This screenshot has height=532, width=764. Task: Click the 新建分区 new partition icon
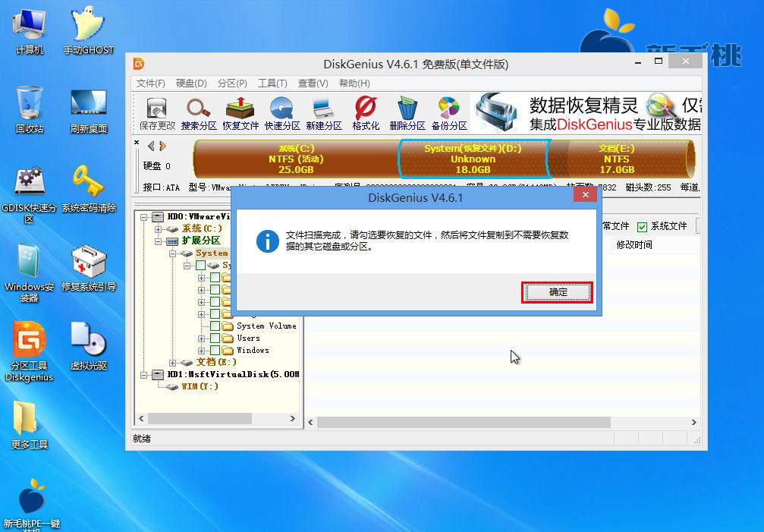point(324,114)
